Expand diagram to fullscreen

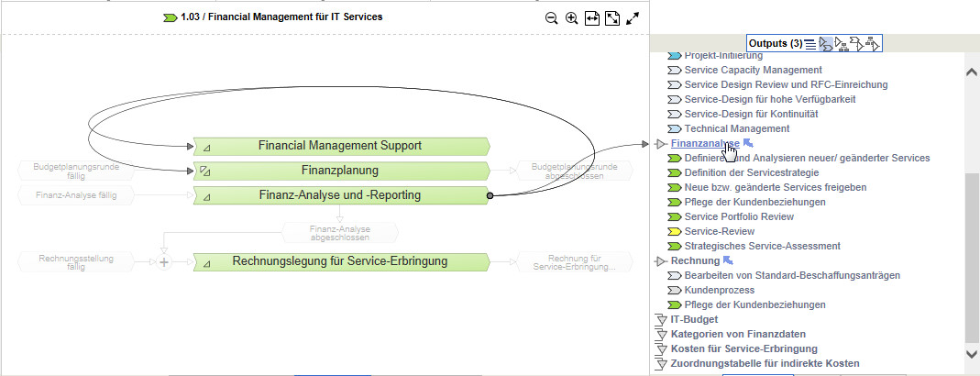633,17
